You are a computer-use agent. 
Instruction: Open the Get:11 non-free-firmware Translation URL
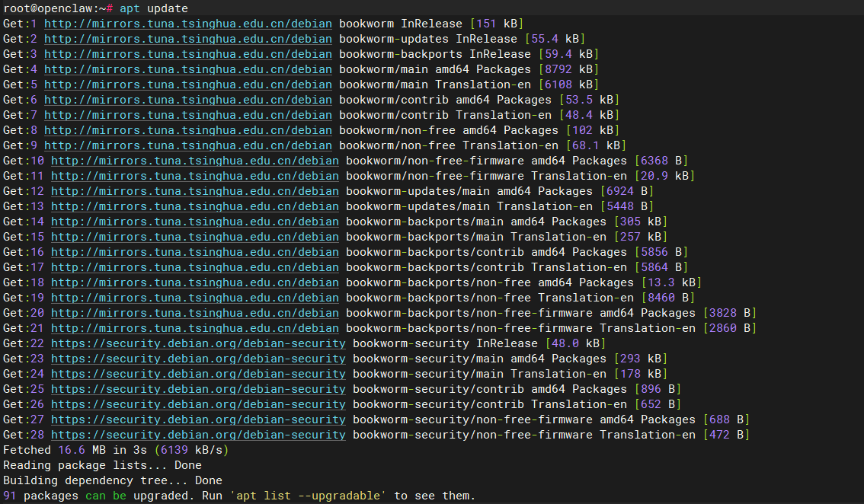[195, 176]
